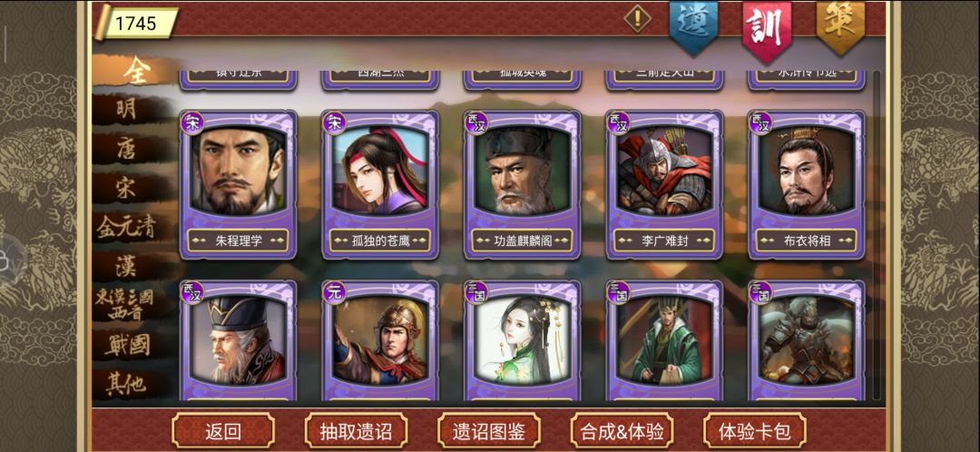The height and width of the screenshot is (452, 980).
Task: Switch to the 明 dynasty tab
Action: 125,110
